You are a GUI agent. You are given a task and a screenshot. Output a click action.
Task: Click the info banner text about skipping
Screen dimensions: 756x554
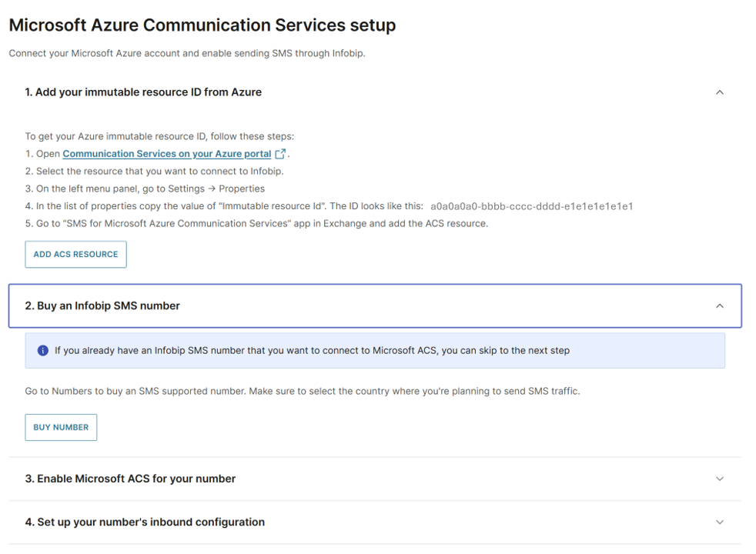(312, 351)
